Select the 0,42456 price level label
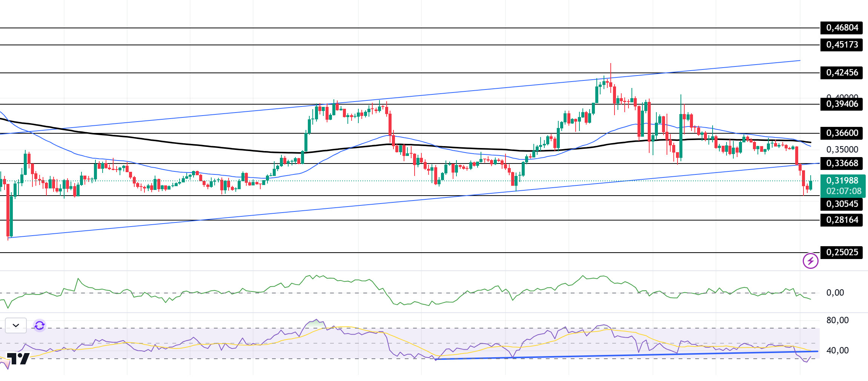Viewport: 868px width, 381px height. [842, 72]
